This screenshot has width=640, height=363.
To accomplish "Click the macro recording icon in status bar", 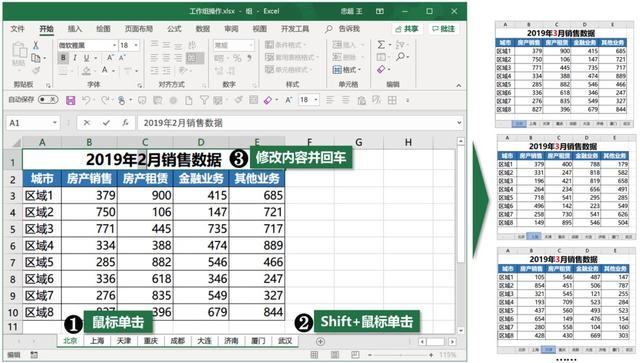I will (34, 355).
